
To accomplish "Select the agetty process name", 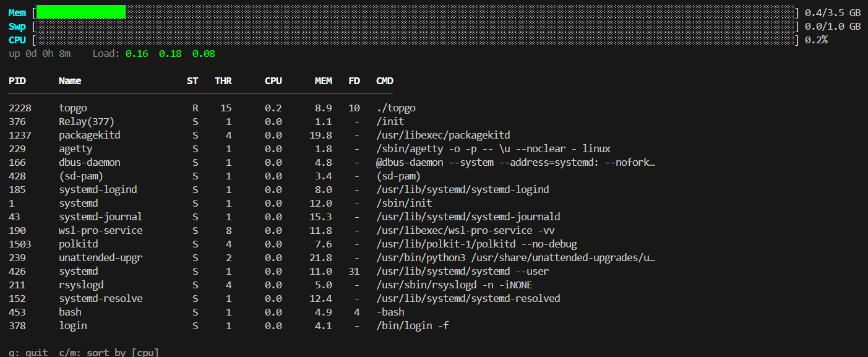I will 75,149.
